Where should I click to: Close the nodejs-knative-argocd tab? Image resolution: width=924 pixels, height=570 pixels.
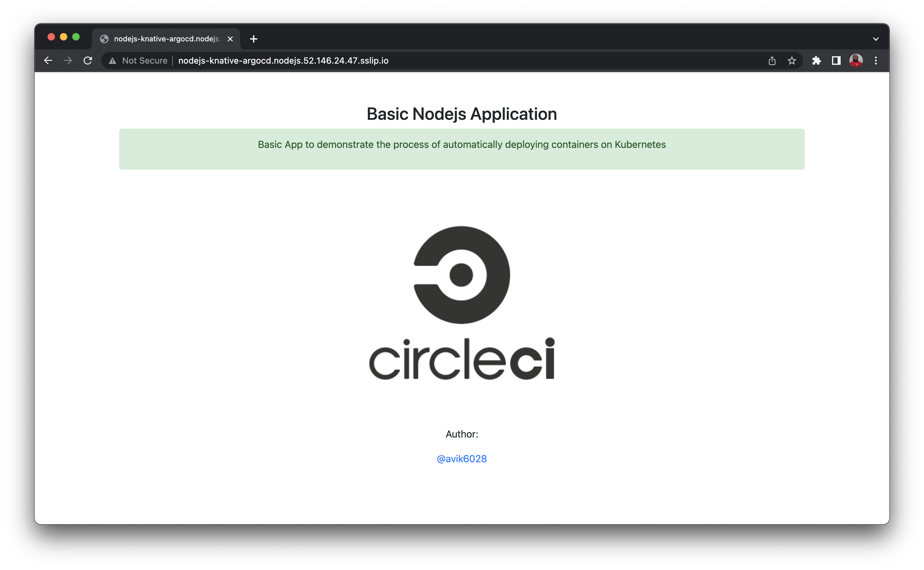(230, 39)
